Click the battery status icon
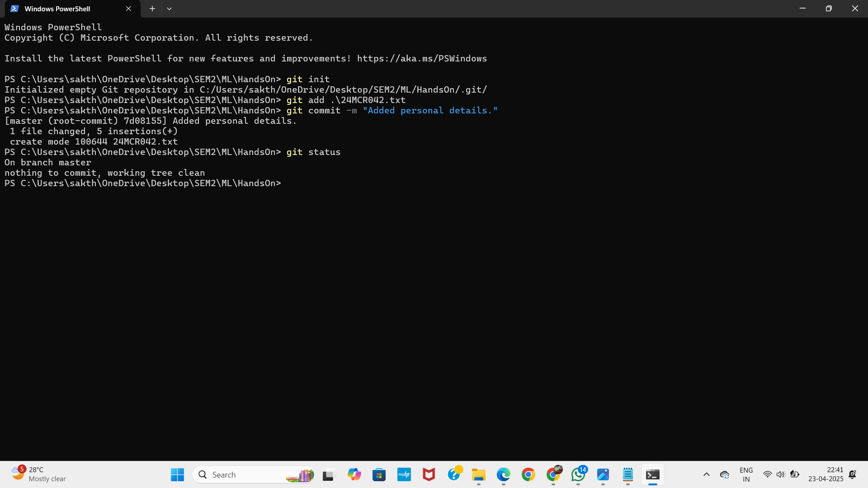 (794, 474)
